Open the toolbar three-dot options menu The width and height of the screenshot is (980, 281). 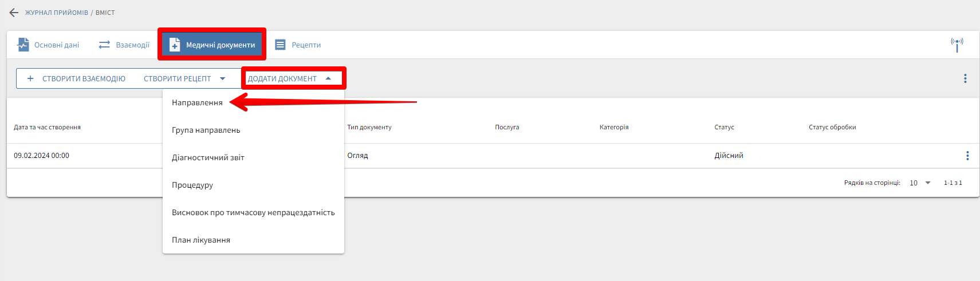[x=965, y=78]
